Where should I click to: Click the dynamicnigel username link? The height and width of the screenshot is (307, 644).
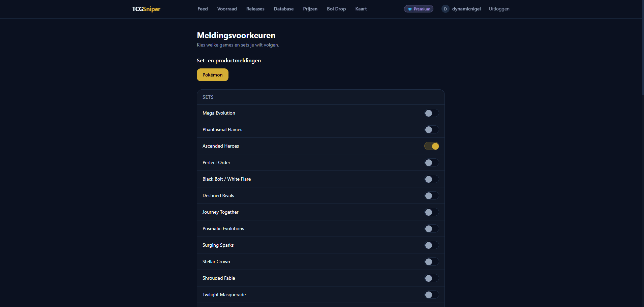(466, 9)
